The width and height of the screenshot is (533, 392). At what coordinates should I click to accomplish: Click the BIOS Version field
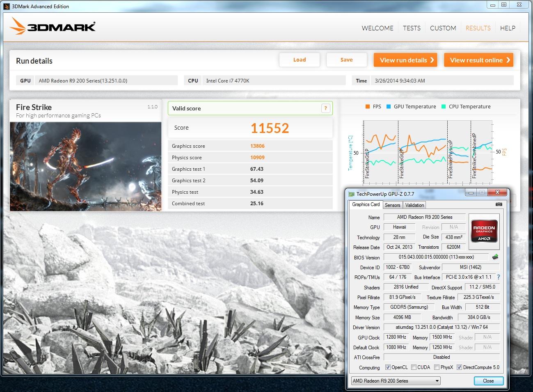pyautogui.click(x=436, y=257)
